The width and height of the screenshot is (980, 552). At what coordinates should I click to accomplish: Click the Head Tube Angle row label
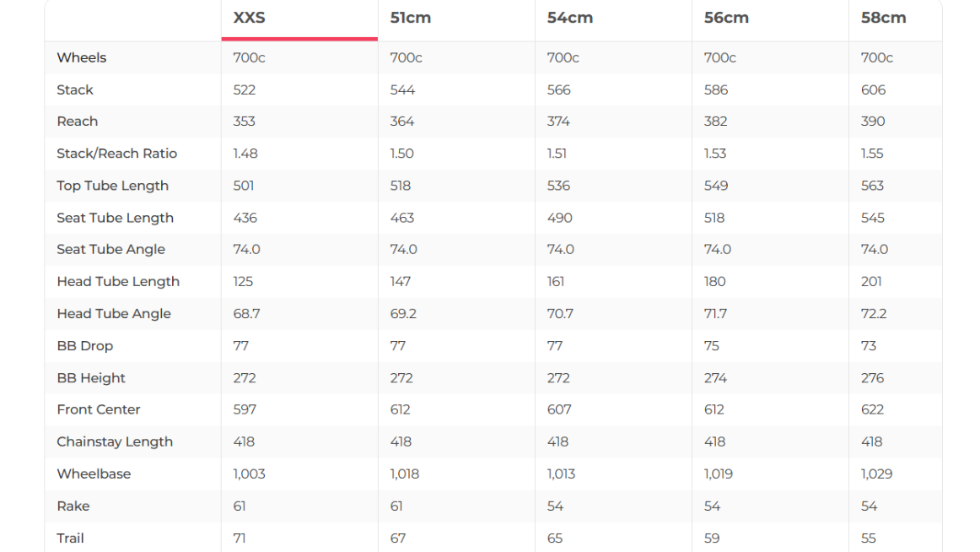coord(114,314)
